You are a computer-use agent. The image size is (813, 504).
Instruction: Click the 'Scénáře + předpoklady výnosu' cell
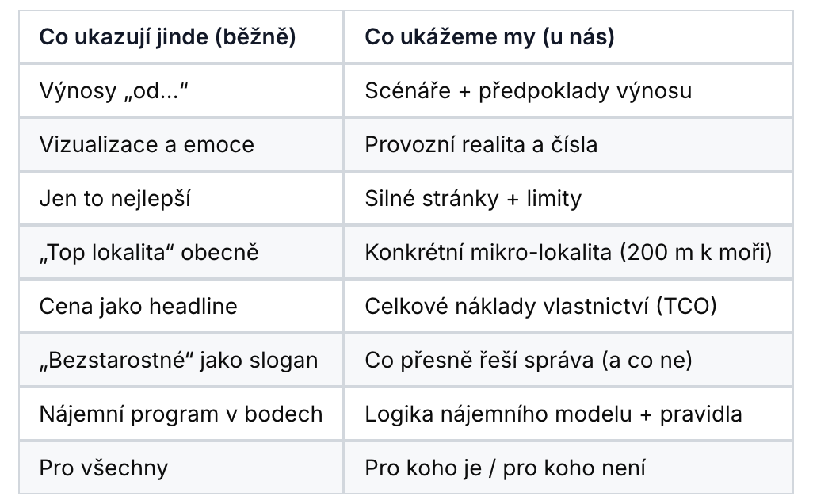(x=528, y=91)
